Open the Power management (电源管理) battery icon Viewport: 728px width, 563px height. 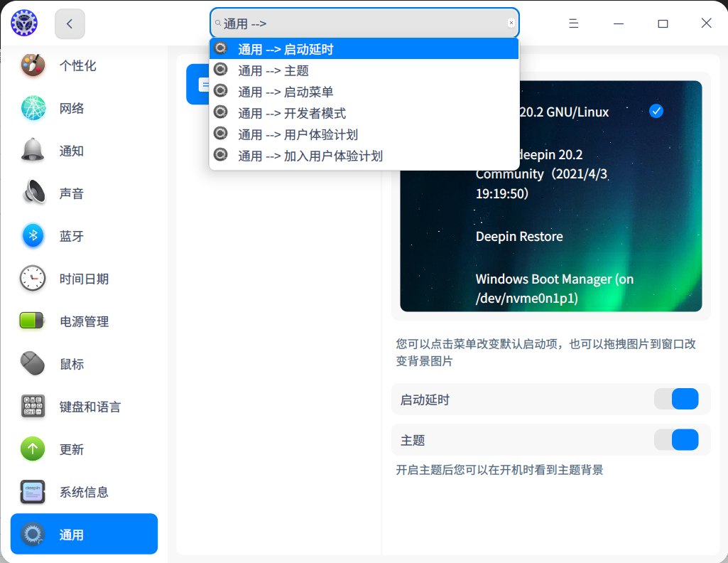pos(32,321)
